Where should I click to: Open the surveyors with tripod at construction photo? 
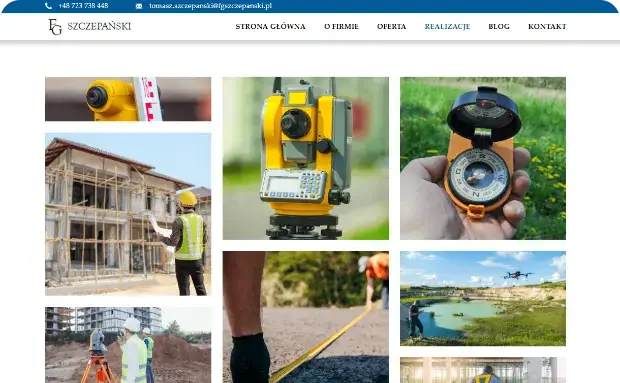click(128, 345)
